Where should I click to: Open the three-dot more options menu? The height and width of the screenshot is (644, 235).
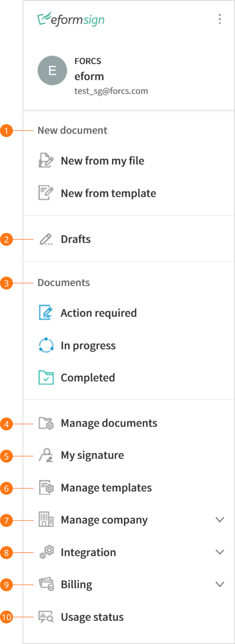pos(220,19)
